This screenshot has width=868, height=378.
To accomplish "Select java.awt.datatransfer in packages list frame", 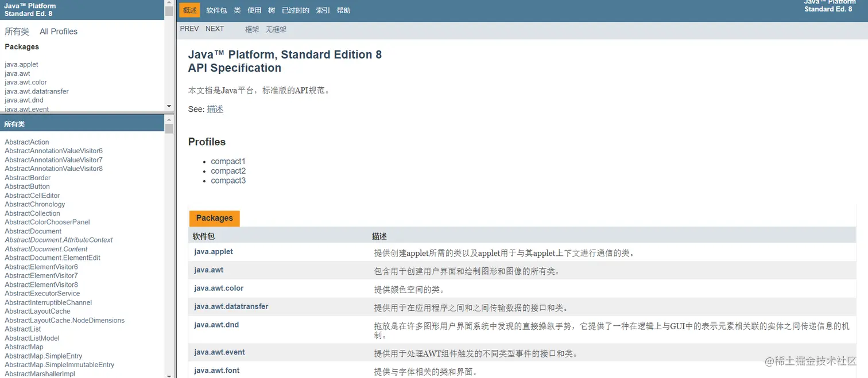I will (37, 91).
